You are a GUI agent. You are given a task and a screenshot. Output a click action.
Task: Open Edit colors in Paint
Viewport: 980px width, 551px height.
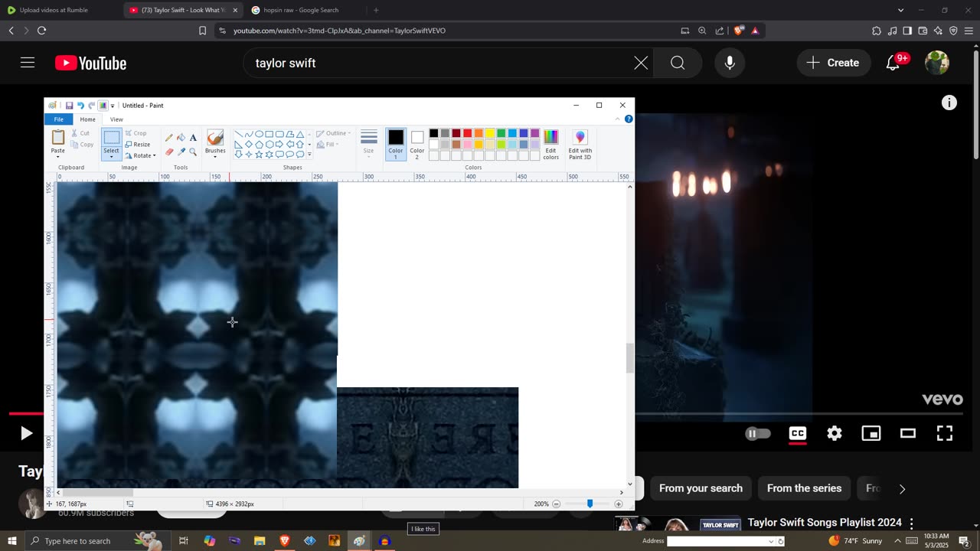pos(551,144)
